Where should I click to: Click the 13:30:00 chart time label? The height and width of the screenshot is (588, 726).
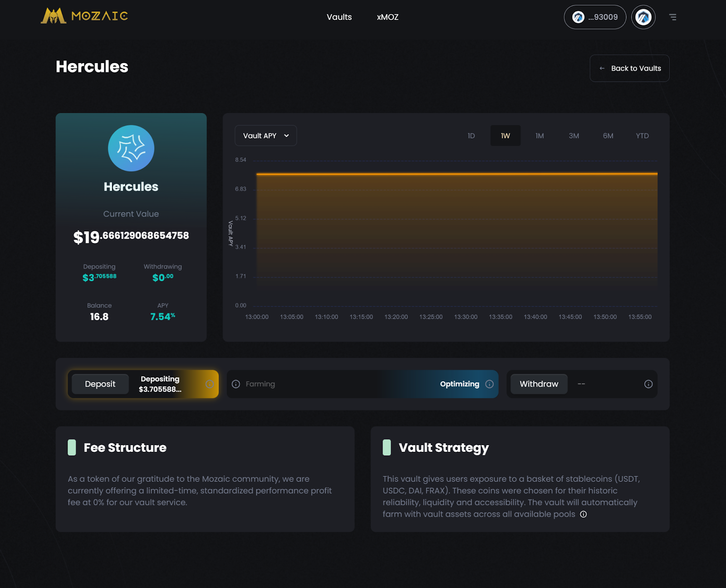(x=466, y=317)
